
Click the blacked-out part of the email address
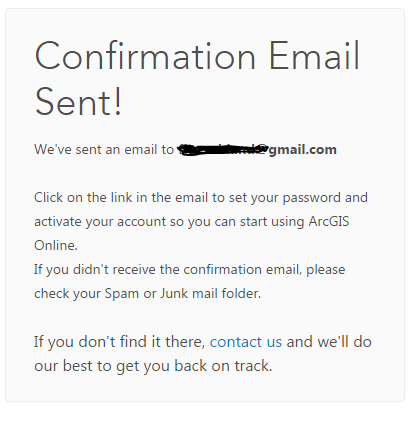coord(222,150)
